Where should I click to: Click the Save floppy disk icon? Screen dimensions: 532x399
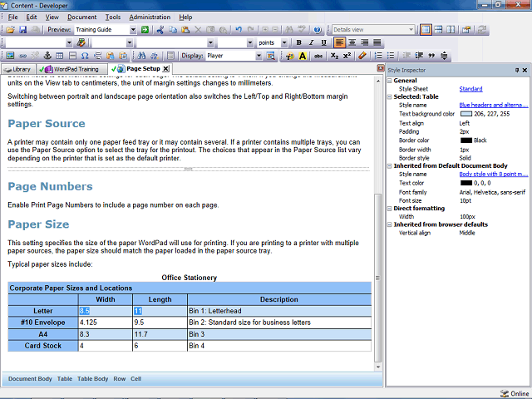pos(22,30)
